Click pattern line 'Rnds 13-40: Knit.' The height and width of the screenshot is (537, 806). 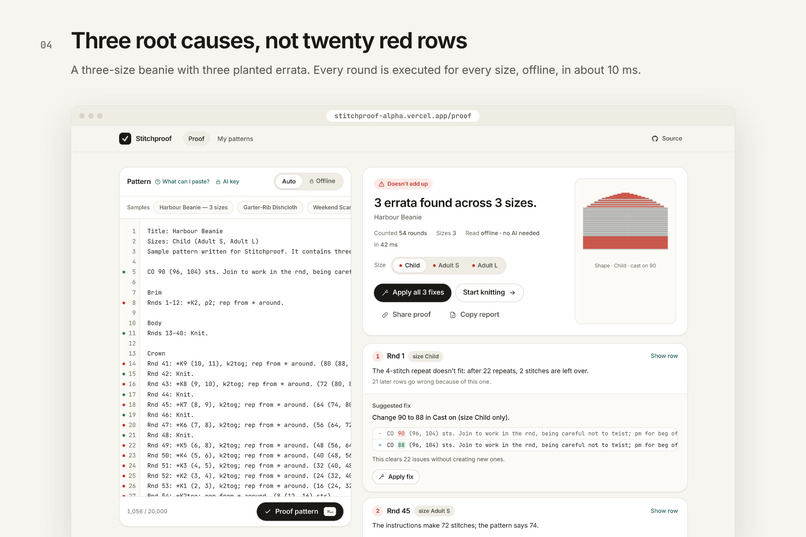click(177, 333)
